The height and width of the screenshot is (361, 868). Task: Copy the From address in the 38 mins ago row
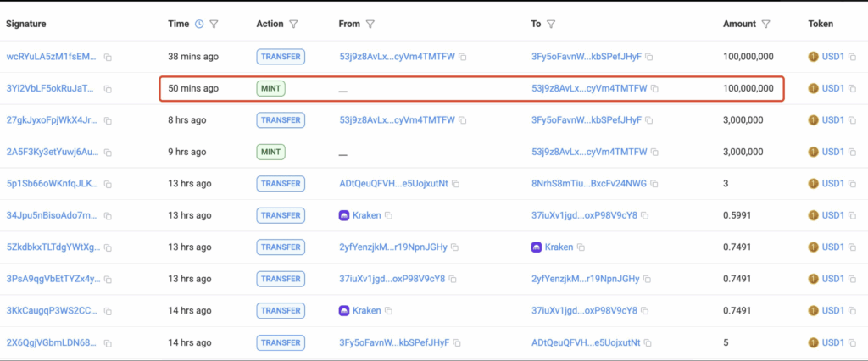pyautogui.click(x=462, y=57)
